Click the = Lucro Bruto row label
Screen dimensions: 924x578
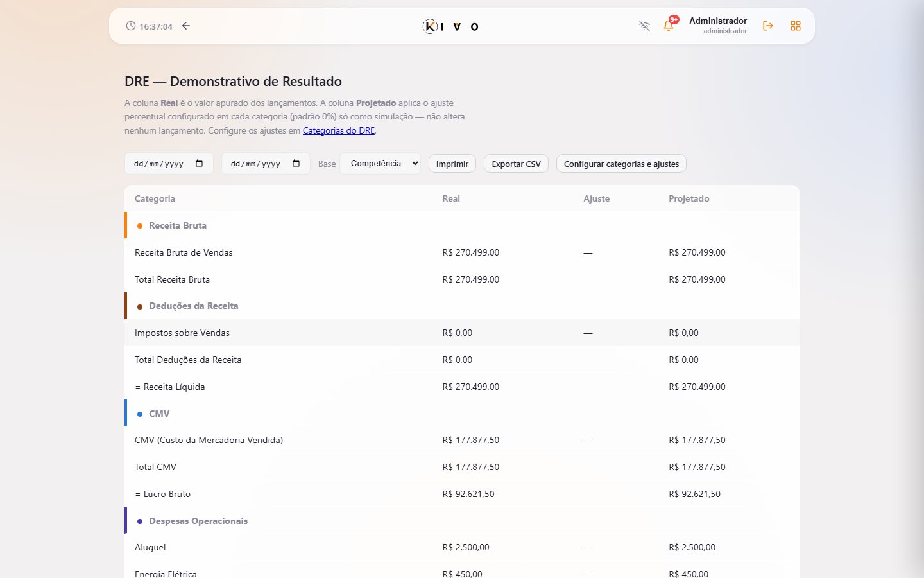coord(163,494)
